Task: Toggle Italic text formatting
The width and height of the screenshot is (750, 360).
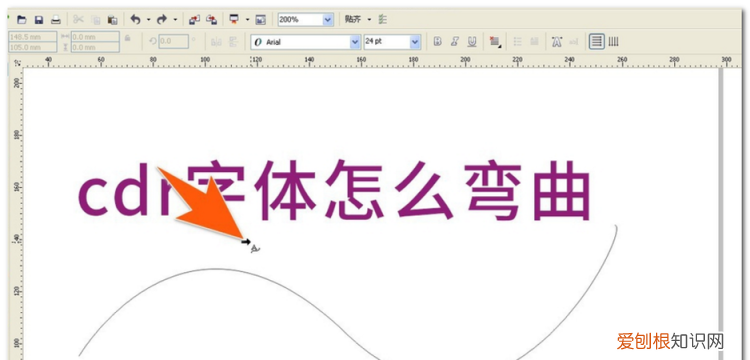Action: pyautogui.click(x=455, y=42)
